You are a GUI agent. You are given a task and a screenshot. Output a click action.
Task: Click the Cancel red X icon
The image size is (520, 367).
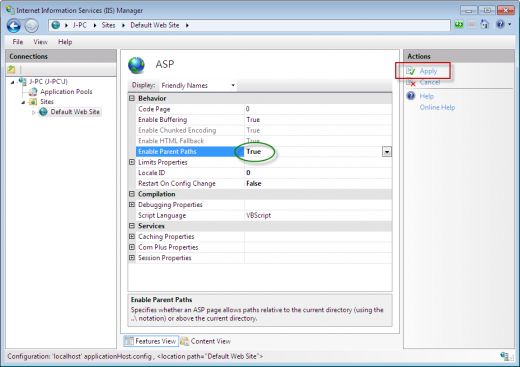click(x=411, y=82)
